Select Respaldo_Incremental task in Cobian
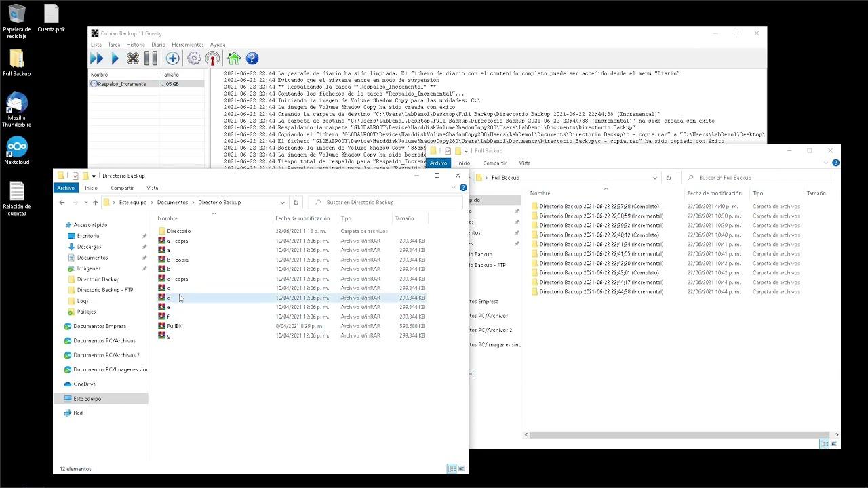The image size is (868, 488). 146,84
